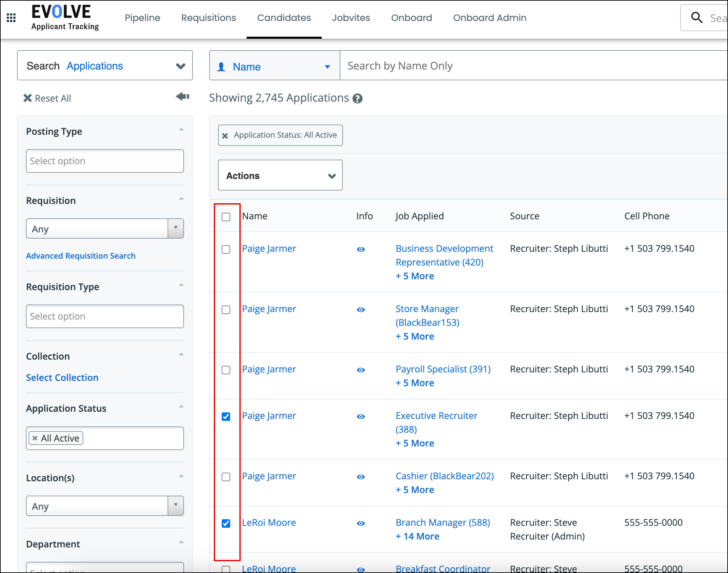View info eye icon for Payroll Specialist row
This screenshot has height=573, width=728.
[x=361, y=370]
